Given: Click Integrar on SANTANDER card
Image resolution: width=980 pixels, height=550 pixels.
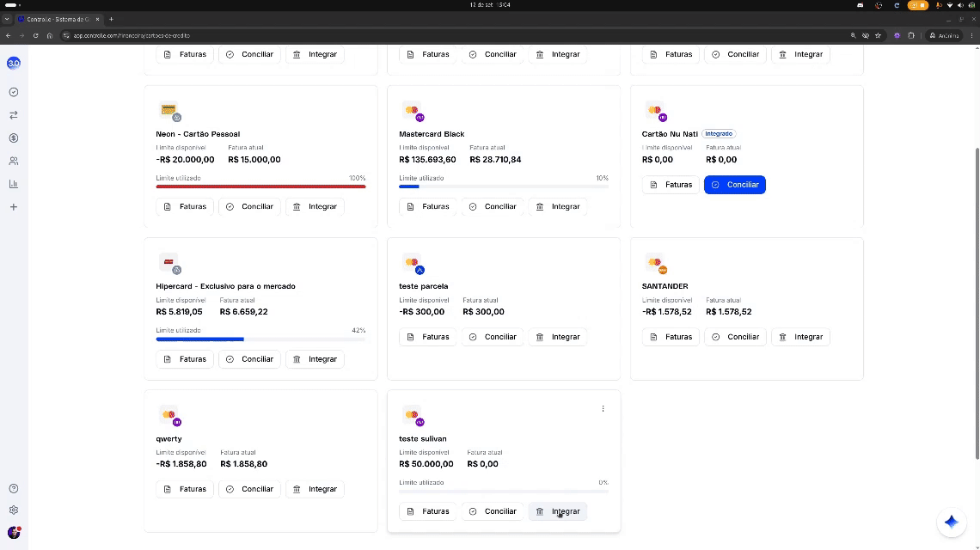Looking at the screenshot, I should point(800,337).
